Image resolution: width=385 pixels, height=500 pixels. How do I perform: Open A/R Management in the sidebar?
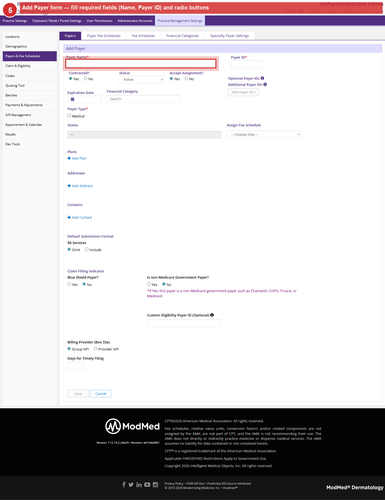click(x=30, y=115)
